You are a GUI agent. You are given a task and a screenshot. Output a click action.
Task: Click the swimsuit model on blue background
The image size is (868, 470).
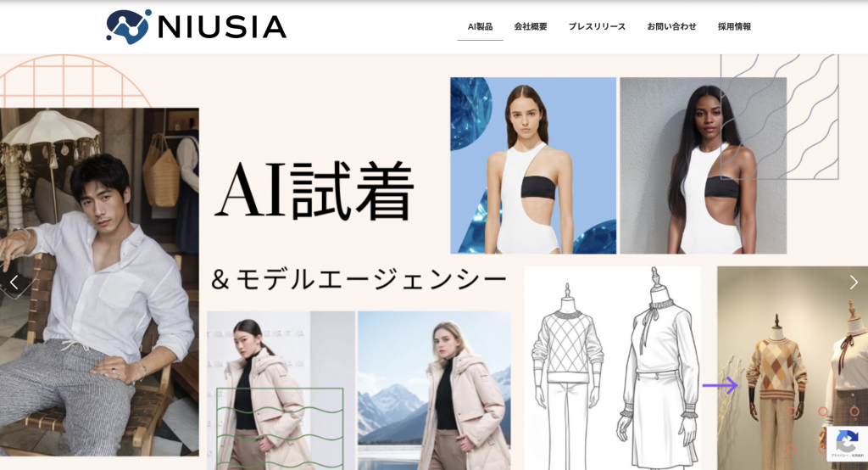[533, 165]
